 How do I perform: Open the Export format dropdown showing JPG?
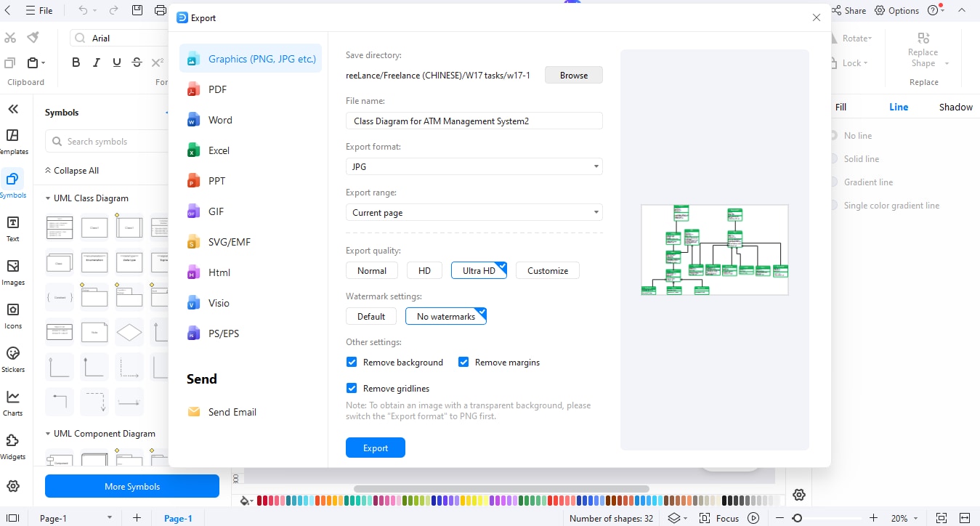474,166
